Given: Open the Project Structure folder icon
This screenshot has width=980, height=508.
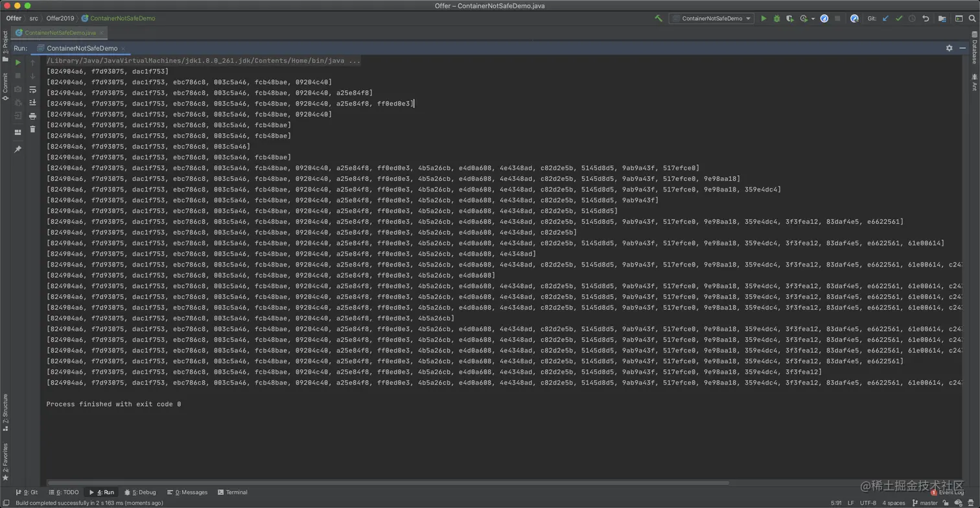Looking at the screenshot, I should (942, 18).
